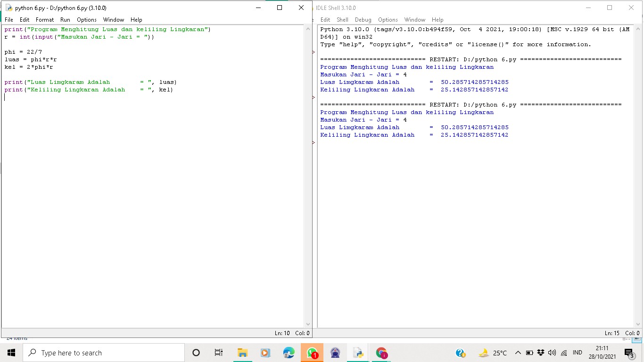Open the Help menu in python 6.py editor
This screenshot has width=644, height=362.
[136, 20]
